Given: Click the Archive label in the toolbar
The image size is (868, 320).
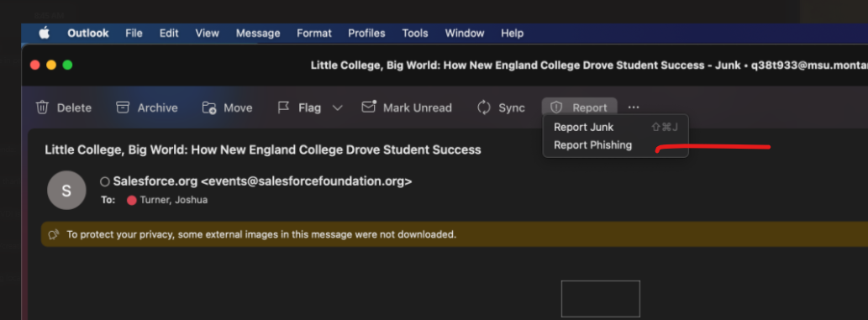Looking at the screenshot, I should coord(158,108).
